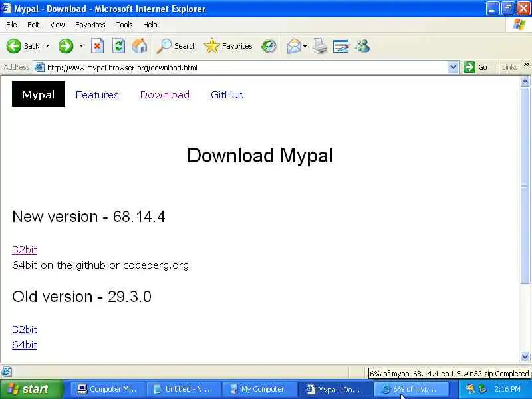The image size is (532, 399).
Task: Open the Edit menu
Action: click(33, 25)
